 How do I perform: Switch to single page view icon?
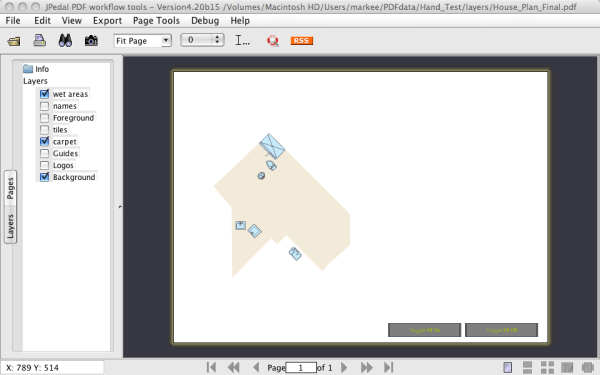pos(507,367)
